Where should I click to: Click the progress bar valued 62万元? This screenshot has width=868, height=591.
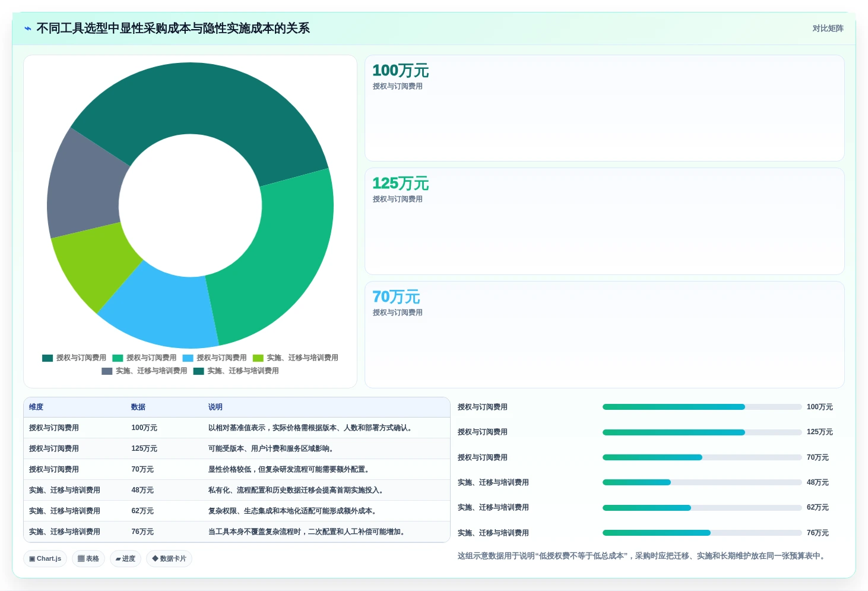[702, 508]
